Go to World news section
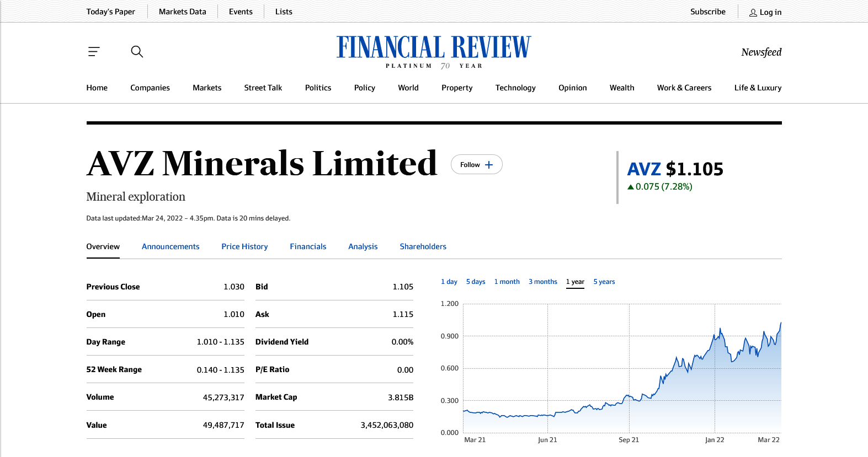 408,88
